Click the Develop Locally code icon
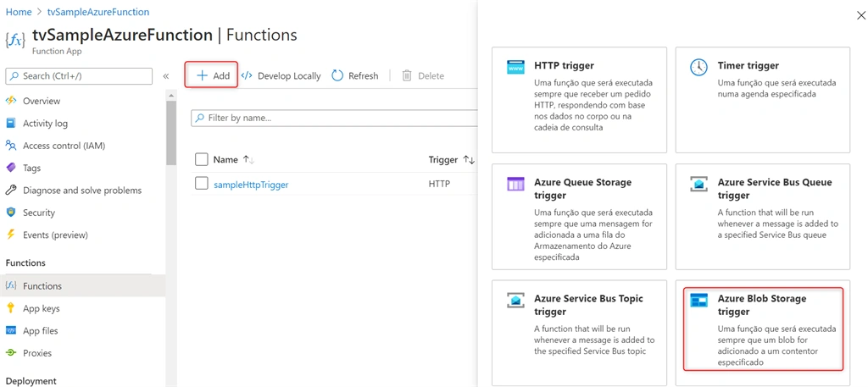This screenshot has width=868, height=387. coord(247,75)
